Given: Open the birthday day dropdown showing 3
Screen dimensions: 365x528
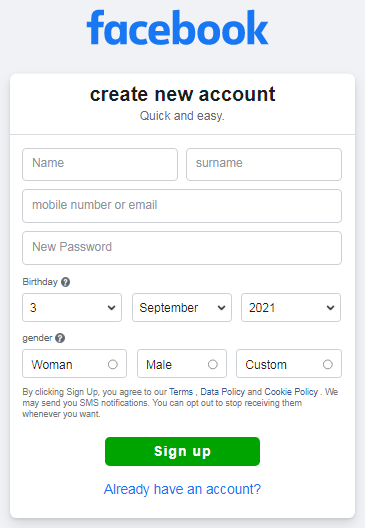Looking at the screenshot, I should click(72, 307).
